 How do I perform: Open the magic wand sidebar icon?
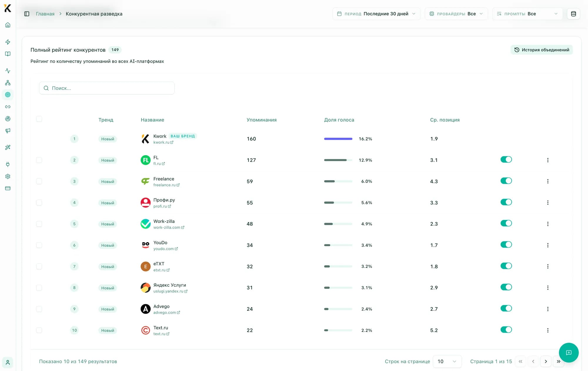(x=8, y=147)
